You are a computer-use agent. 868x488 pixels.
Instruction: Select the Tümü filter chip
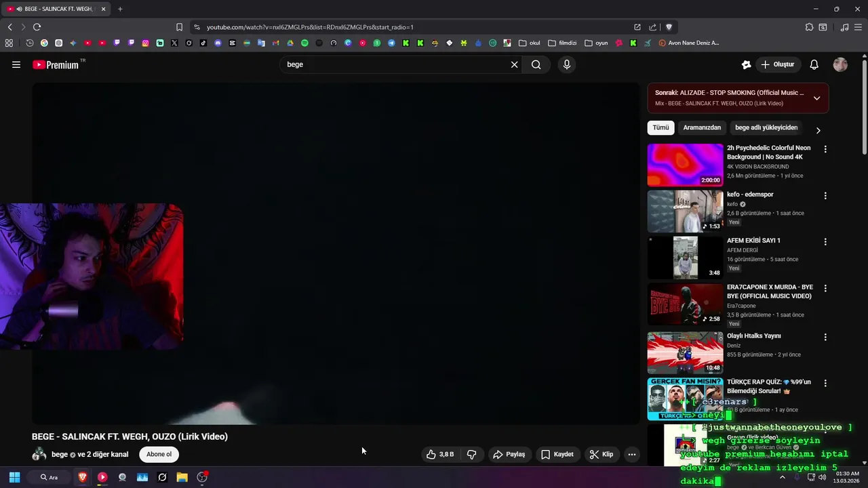[660, 127]
